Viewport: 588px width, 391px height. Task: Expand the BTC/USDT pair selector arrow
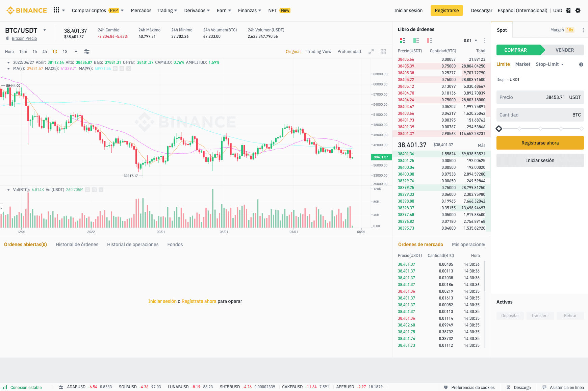click(45, 30)
